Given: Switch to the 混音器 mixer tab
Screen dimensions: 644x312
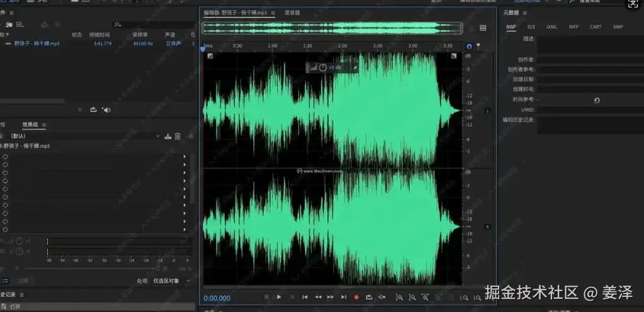Looking at the screenshot, I should coord(292,13).
